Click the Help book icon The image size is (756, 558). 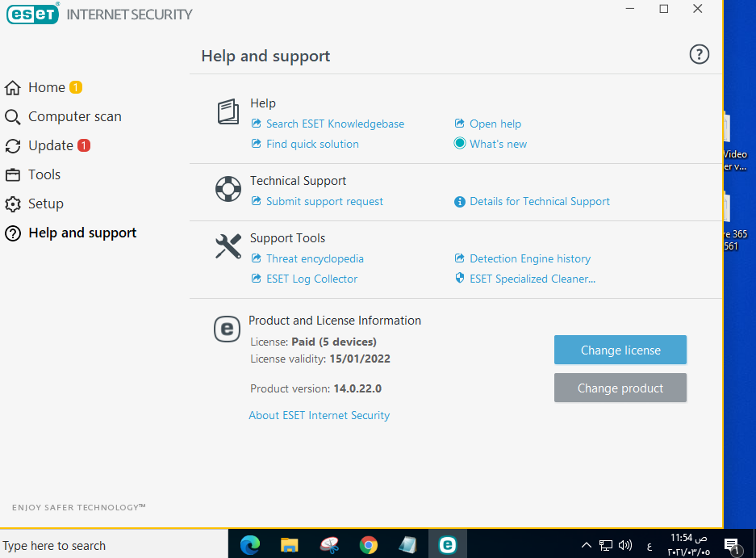pos(228,112)
